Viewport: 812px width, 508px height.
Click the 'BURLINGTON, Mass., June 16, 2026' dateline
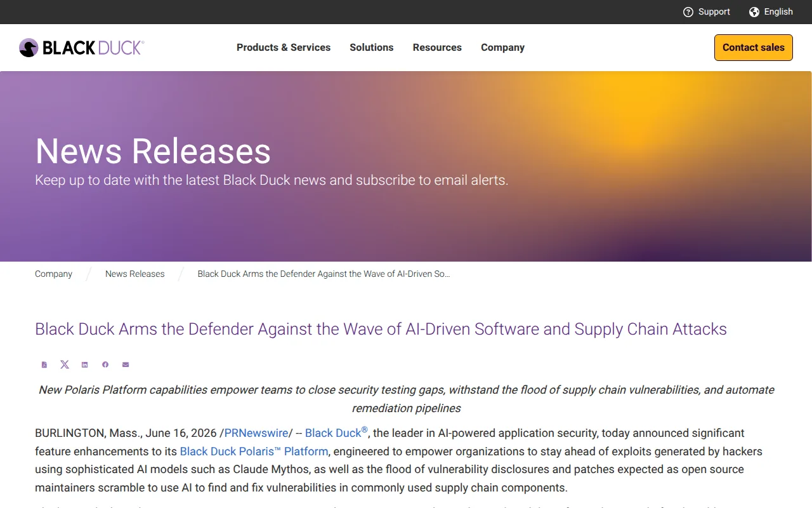pyautogui.click(x=126, y=433)
